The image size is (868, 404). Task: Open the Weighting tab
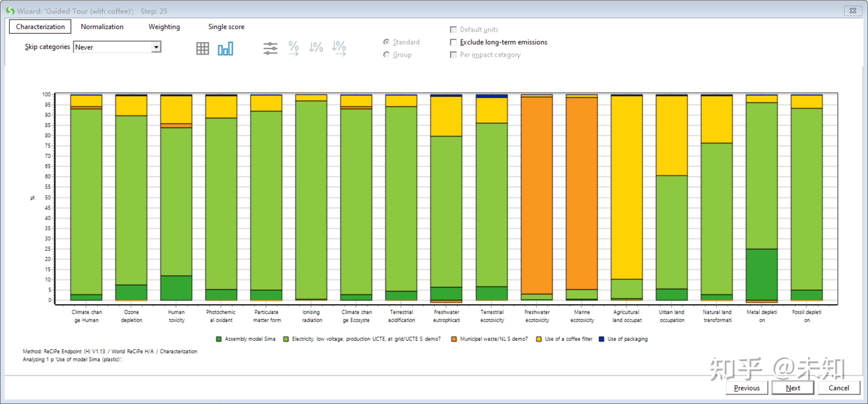(x=164, y=27)
